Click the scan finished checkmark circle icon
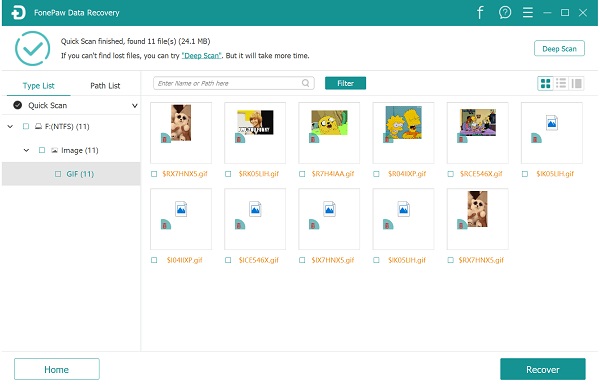Image resolution: width=600 pixels, height=387 pixels. [x=33, y=48]
